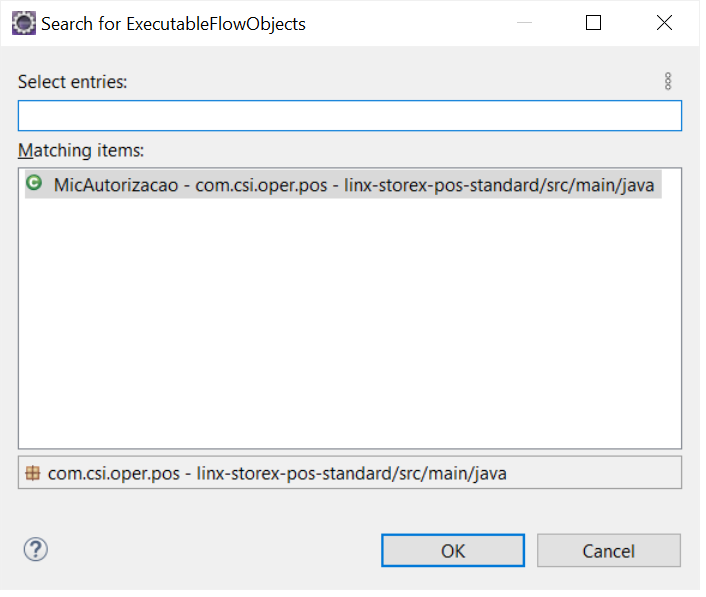This screenshot has height=597, width=706.
Task: Focus the Select entries text field
Action: coord(349,116)
